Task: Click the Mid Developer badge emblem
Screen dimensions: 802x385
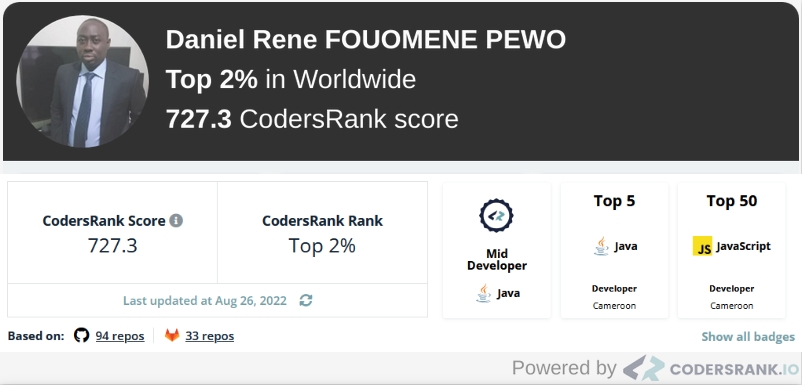Action: point(496,216)
